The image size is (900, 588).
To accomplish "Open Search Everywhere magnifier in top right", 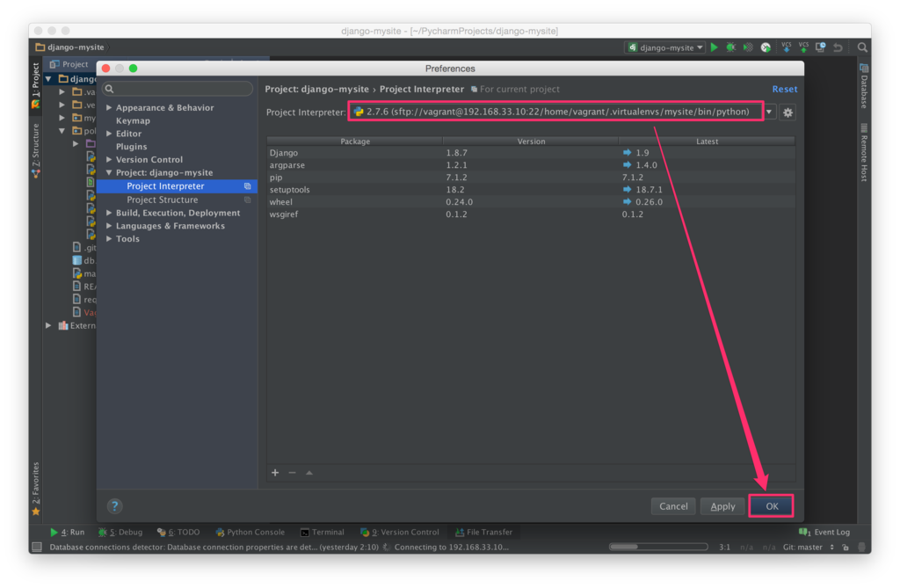I will click(862, 47).
